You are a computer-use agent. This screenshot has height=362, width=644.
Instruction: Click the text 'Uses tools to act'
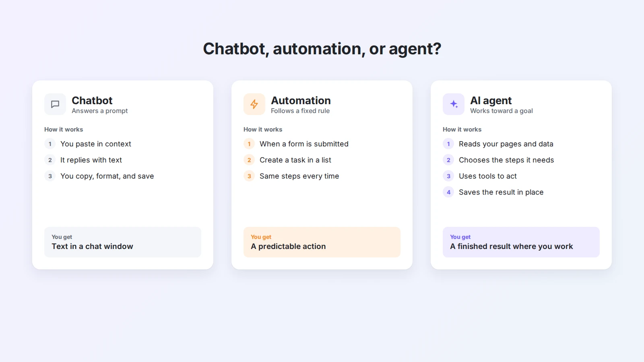click(488, 176)
